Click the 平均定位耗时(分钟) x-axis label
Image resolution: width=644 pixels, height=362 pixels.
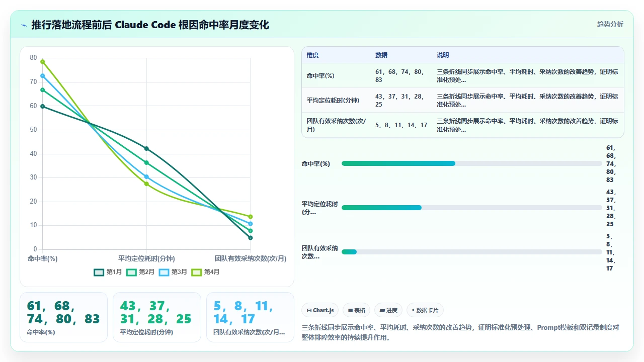pyautogui.click(x=146, y=259)
